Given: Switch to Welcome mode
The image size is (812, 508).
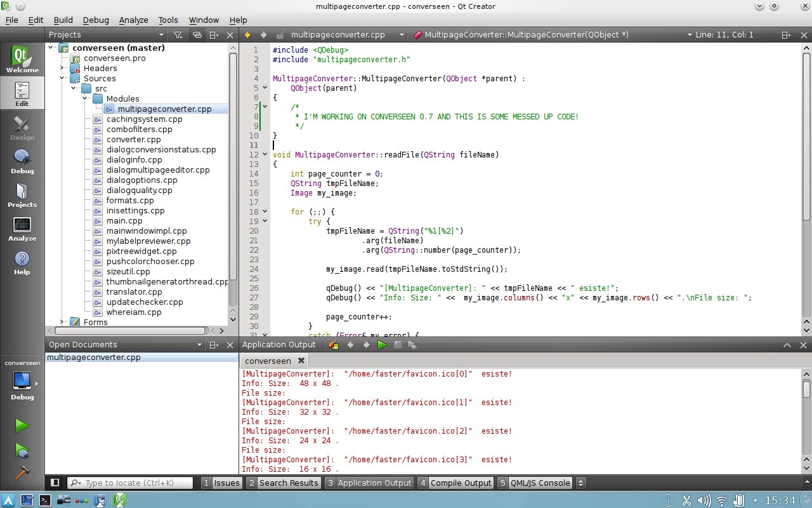Looking at the screenshot, I should [22, 60].
